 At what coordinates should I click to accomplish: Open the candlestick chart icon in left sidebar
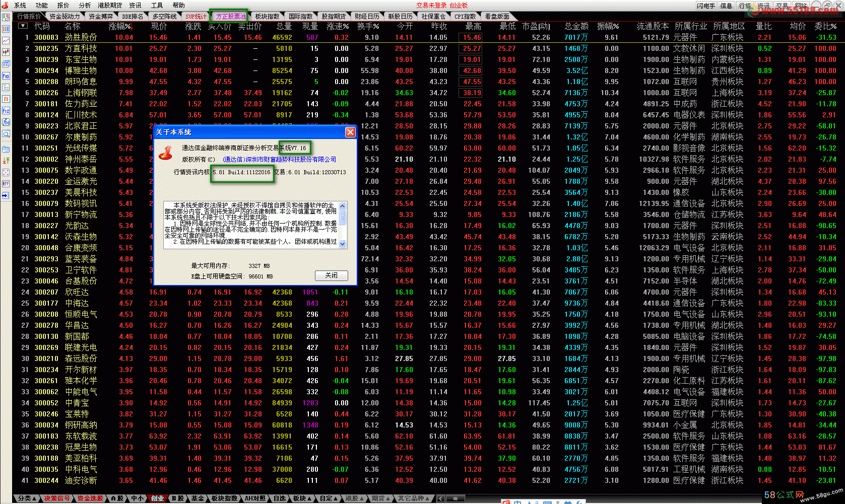tap(6, 52)
